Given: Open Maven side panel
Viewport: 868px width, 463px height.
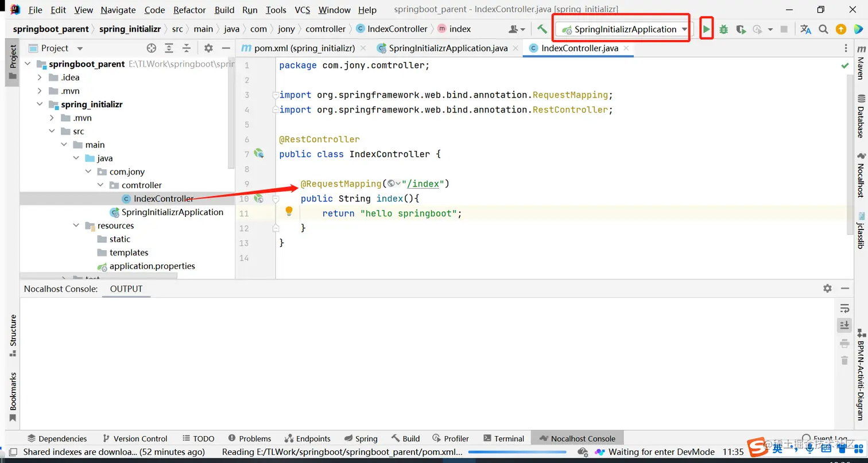Looking at the screenshot, I should click(x=861, y=63).
